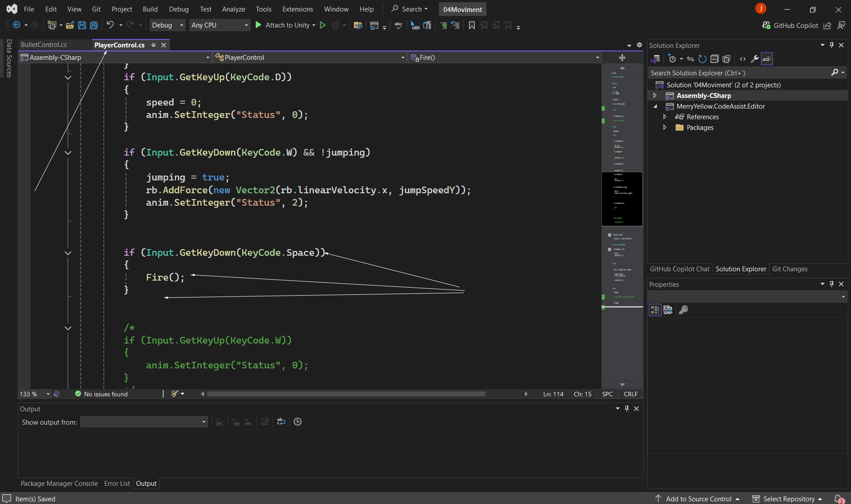Open the Show output from dropdown
This screenshot has height=504, width=851.
coord(144,422)
